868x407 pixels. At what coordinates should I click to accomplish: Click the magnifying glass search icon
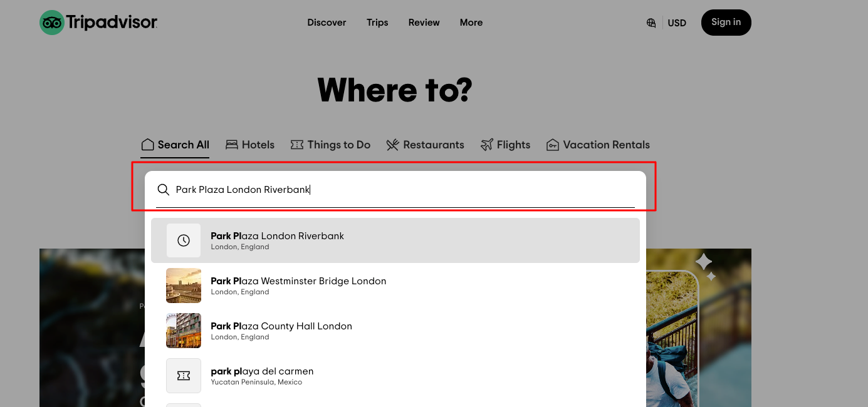(164, 190)
